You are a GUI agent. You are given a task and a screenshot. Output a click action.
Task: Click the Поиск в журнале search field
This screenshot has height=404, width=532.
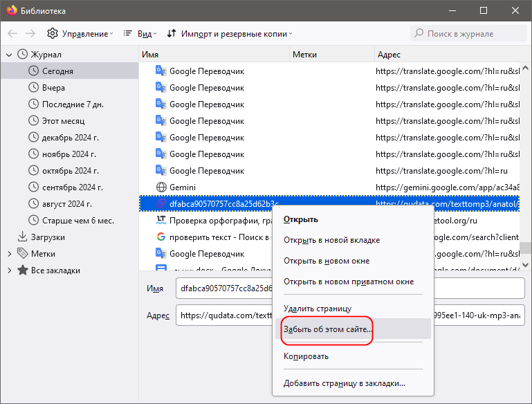[468, 34]
